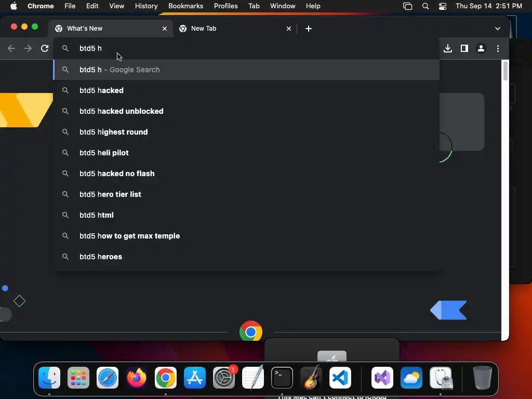Click the date and time in menu bar
This screenshot has width=532, height=399.
click(x=488, y=6)
